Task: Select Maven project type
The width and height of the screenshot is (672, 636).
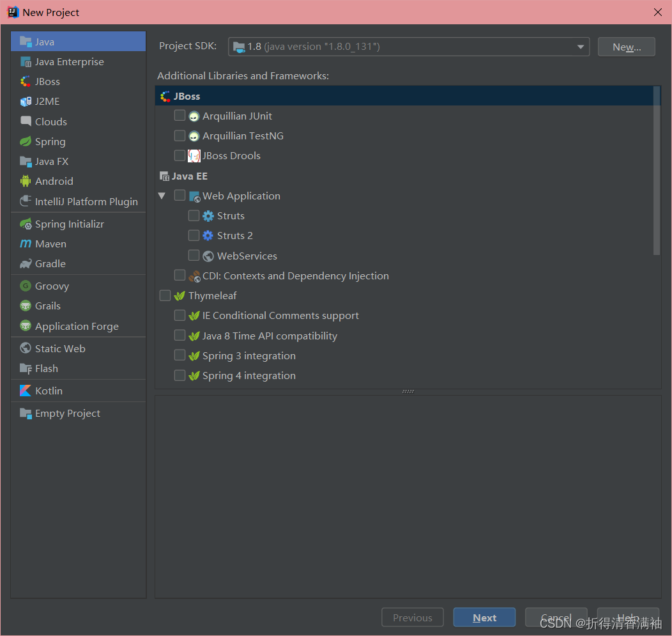Action: [x=78, y=244]
